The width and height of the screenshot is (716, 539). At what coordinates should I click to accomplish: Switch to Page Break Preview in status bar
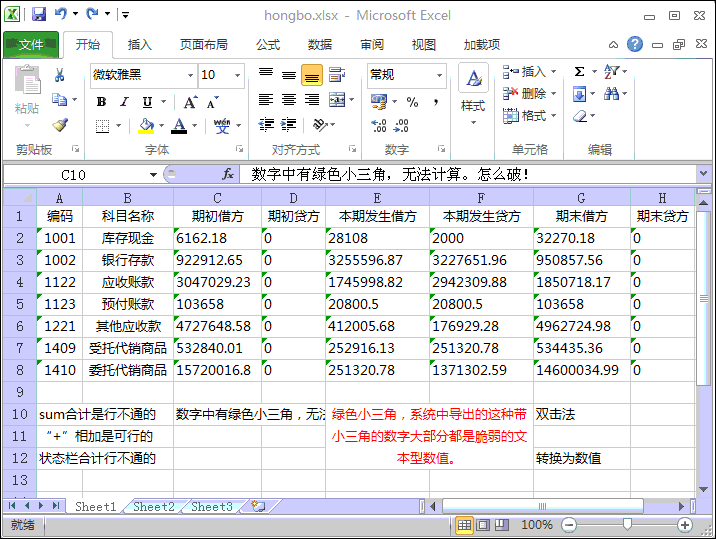pos(502,525)
